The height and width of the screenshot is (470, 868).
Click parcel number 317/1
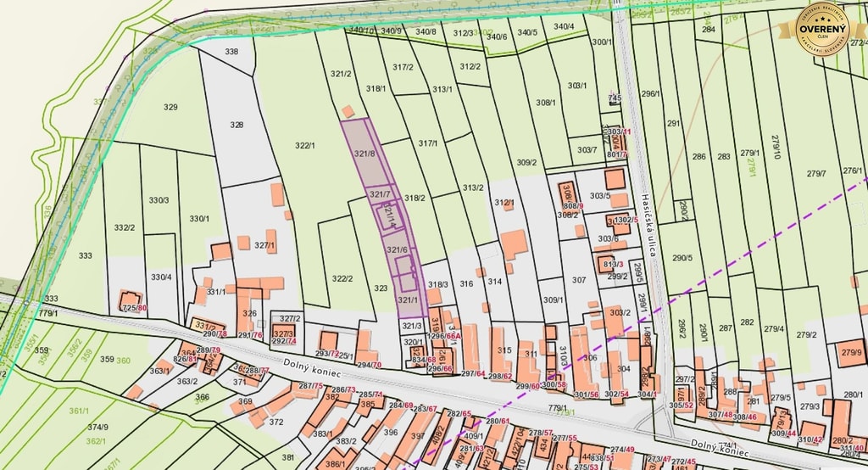click(428, 143)
